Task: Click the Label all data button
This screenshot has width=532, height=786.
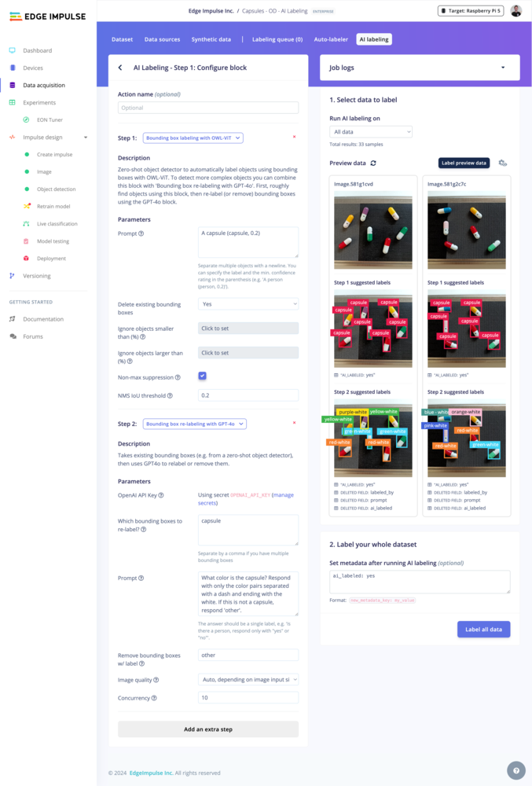Action: point(484,629)
